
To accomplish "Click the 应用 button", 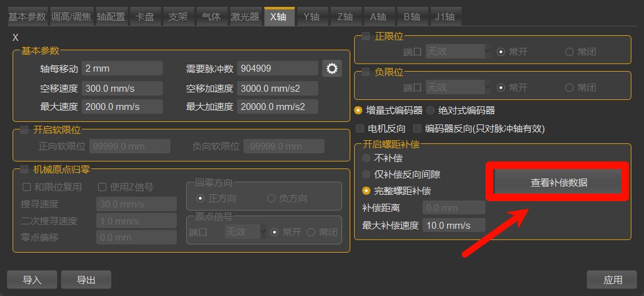I will point(613,280).
